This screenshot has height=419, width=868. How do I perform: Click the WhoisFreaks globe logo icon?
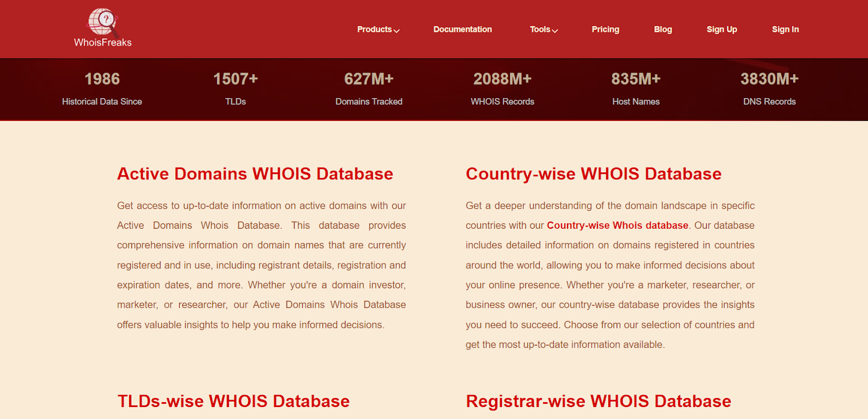pyautogui.click(x=103, y=22)
